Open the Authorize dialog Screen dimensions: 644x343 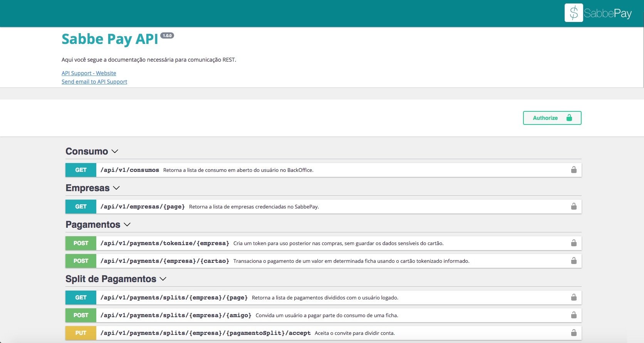coord(552,118)
